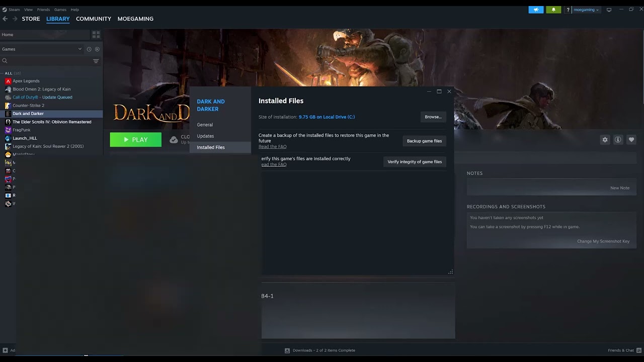Open the View menu

tap(29, 10)
